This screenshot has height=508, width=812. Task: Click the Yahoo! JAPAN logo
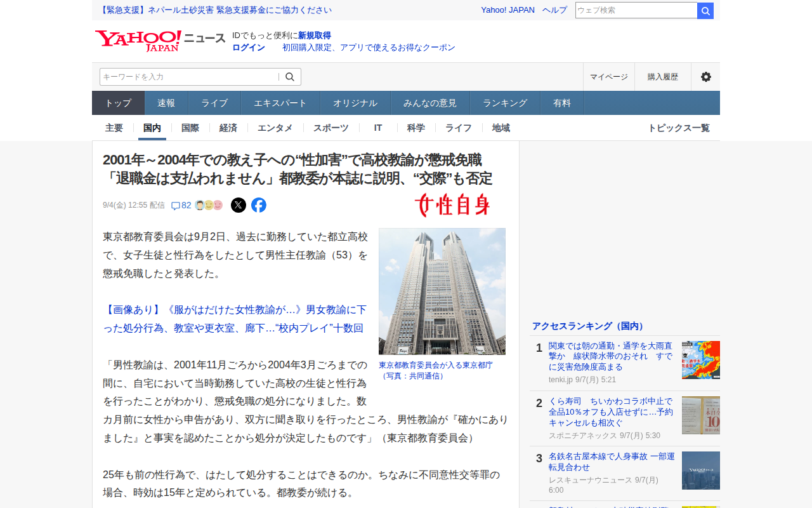[x=138, y=41]
